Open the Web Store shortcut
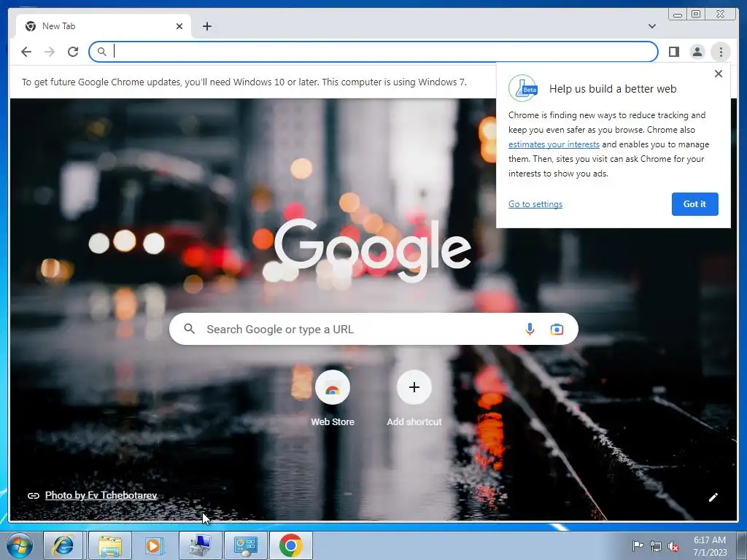747x560 pixels. (x=333, y=398)
